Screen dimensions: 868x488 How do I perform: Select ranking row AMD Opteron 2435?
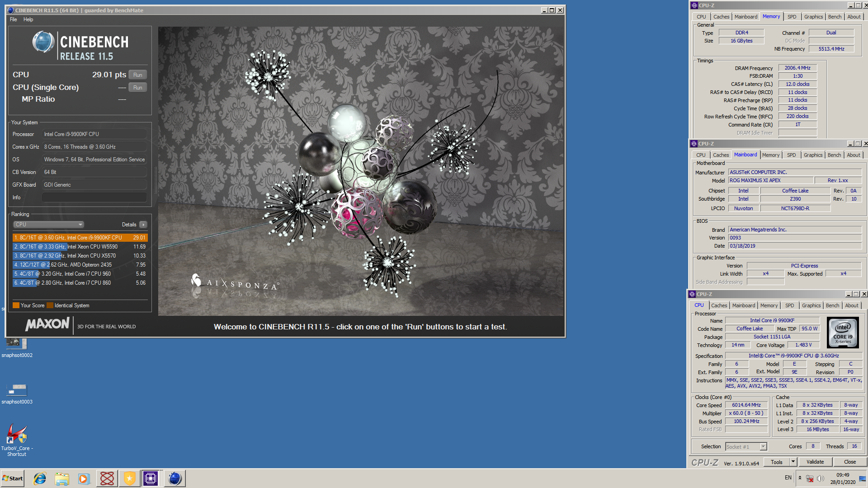(x=80, y=265)
